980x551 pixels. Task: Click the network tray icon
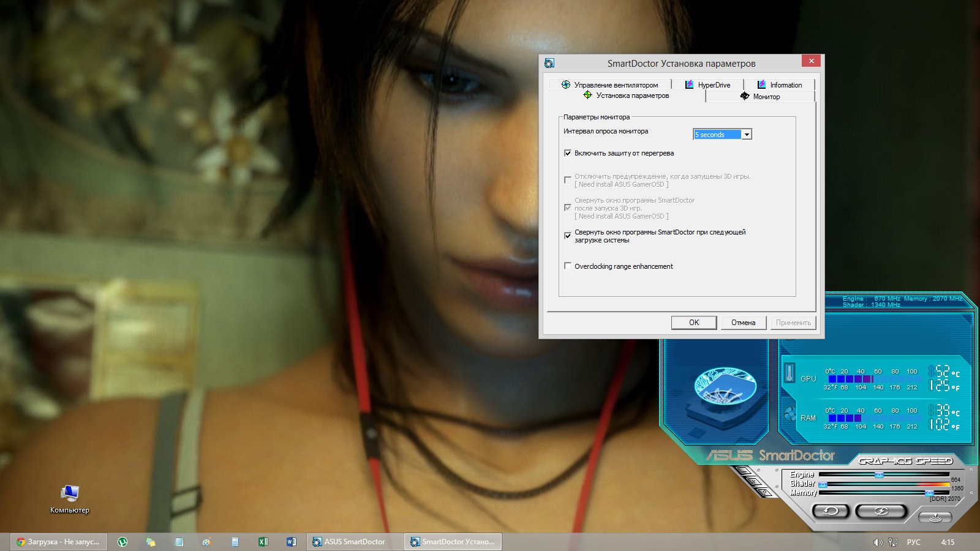[893, 542]
